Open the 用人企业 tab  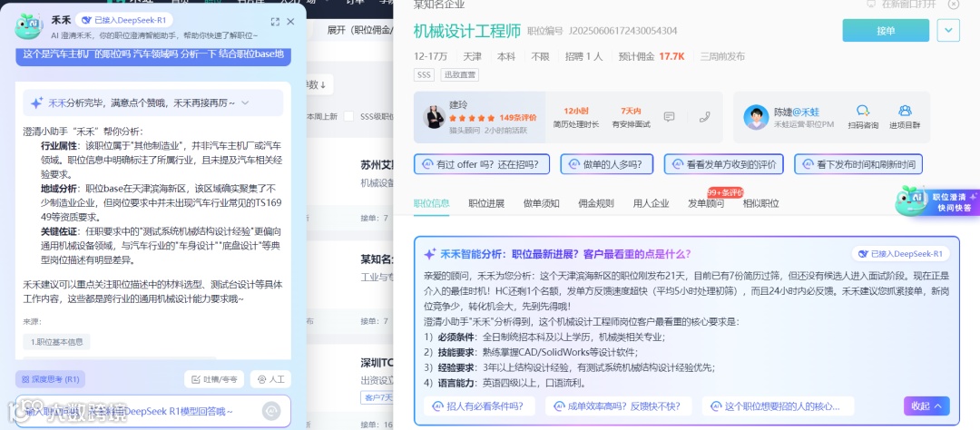[x=652, y=203]
